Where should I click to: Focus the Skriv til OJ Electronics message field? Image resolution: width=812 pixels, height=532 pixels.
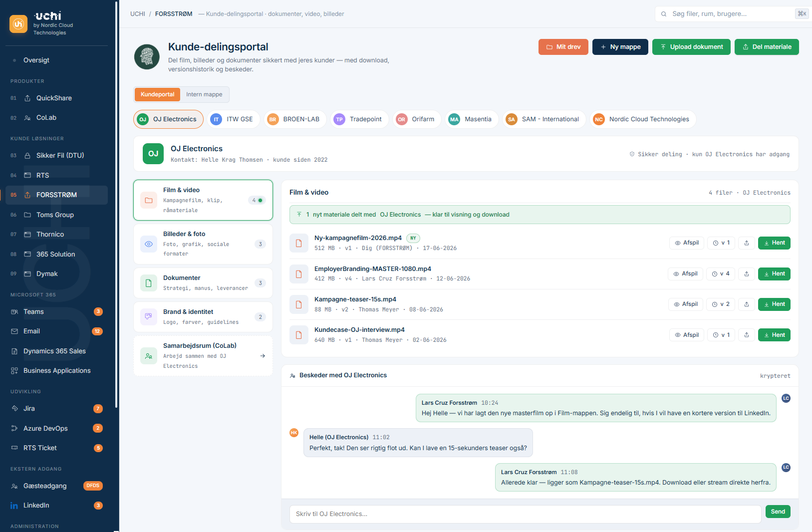(525, 514)
